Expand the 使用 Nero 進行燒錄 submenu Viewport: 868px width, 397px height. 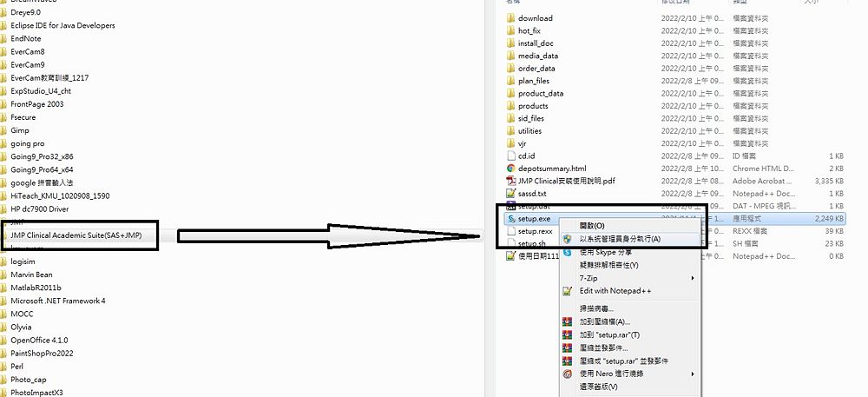[693, 374]
